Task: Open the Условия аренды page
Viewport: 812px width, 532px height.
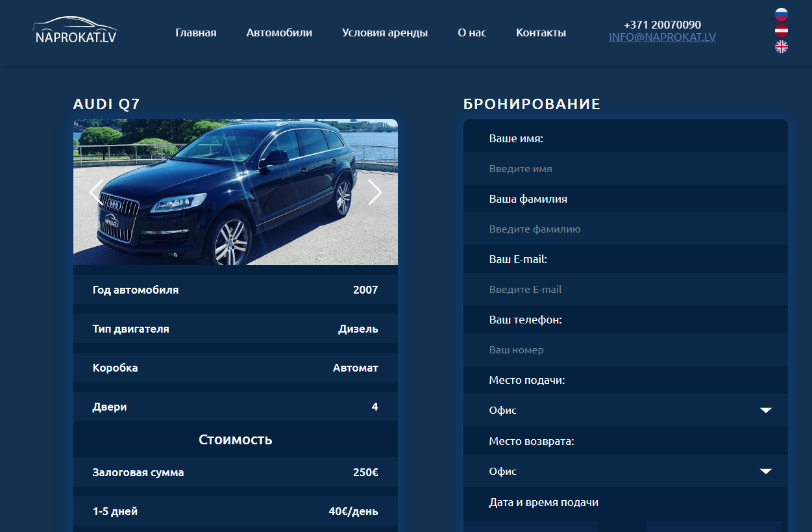Action: (385, 32)
